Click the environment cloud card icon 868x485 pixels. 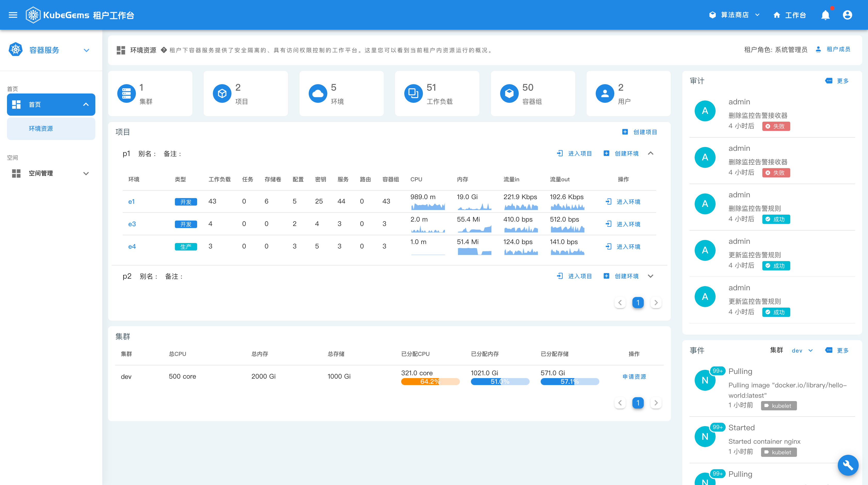tap(317, 93)
